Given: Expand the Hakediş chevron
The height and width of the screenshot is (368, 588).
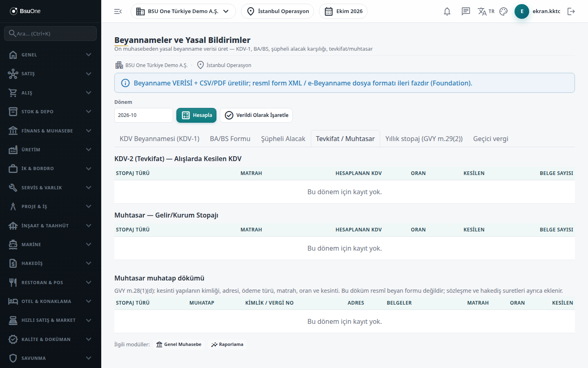Looking at the screenshot, I should 89,263.
